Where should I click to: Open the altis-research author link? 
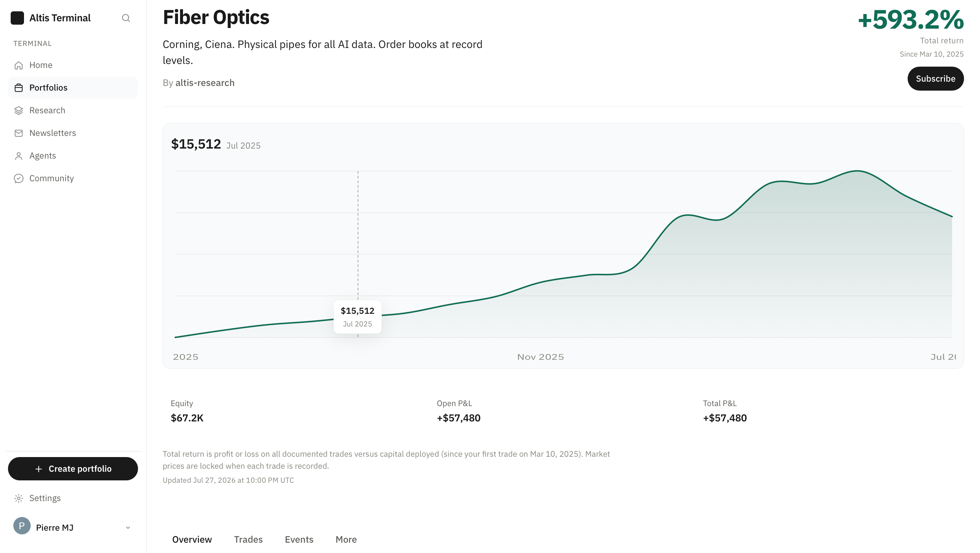[205, 83]
